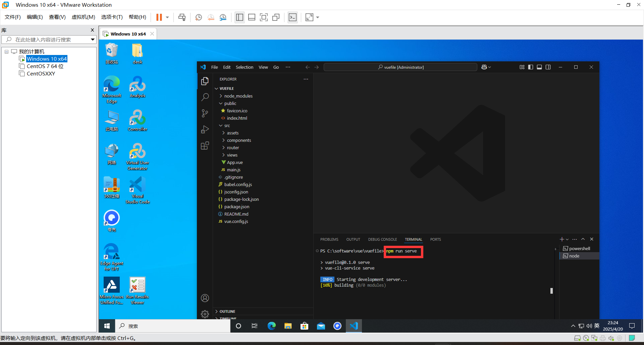Go forward in VS Code navigation

pos(316,67)
